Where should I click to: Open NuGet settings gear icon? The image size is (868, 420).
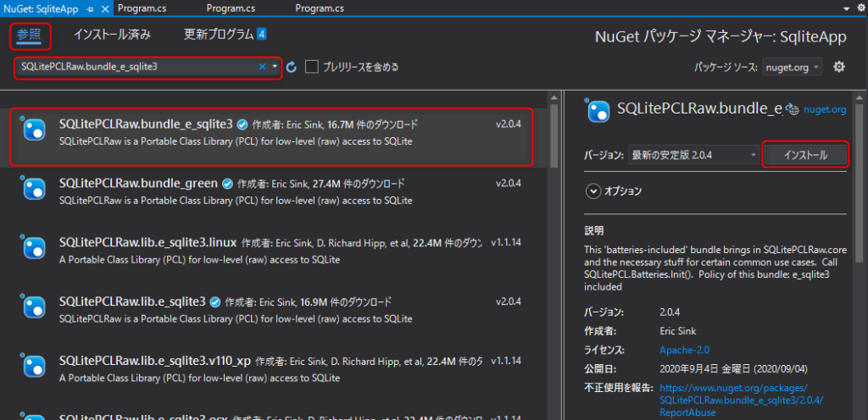(839, 67)
